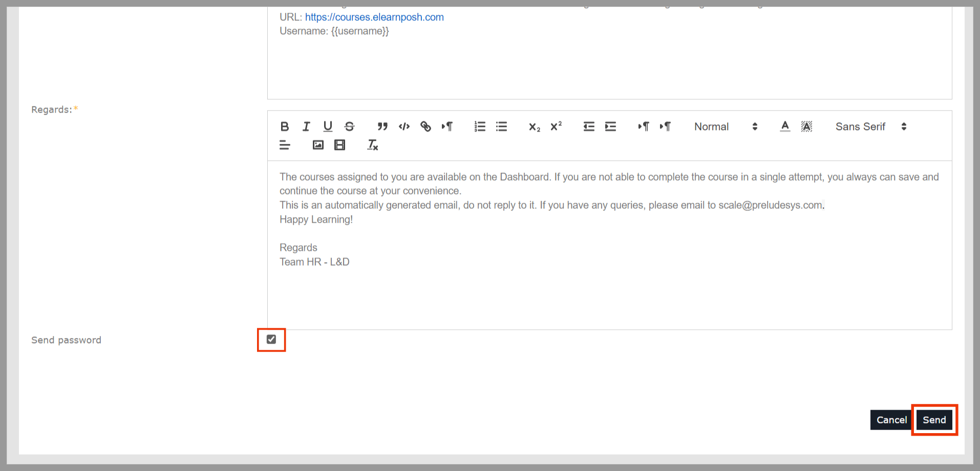This screenshot has height=471, width=980.
Task: Create a bulleted list
Action: [x=501, y=126]
